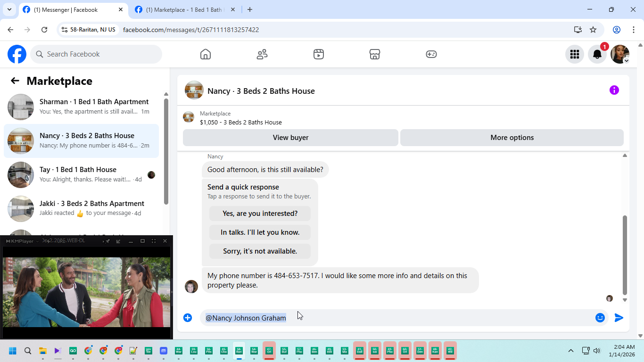Send quick reply "In talks. I'll let you know."
This screenshot has height=362, width=644.
pos(260,232)
